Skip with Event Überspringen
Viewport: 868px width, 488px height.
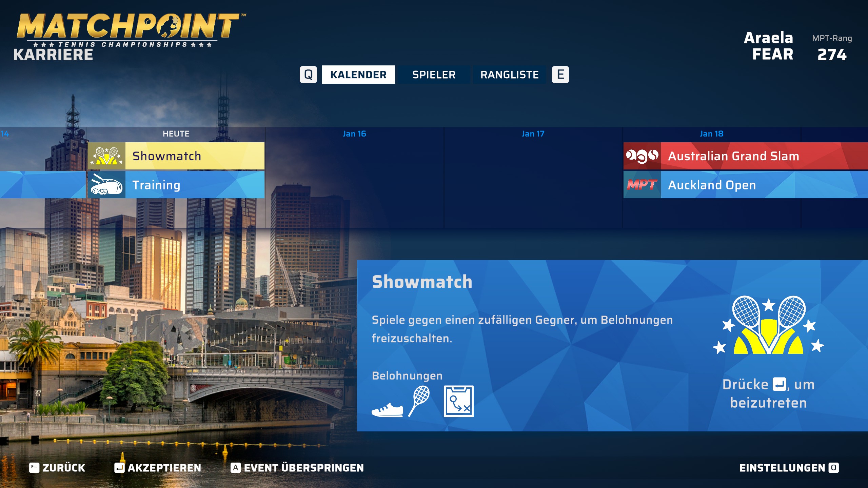297,468
